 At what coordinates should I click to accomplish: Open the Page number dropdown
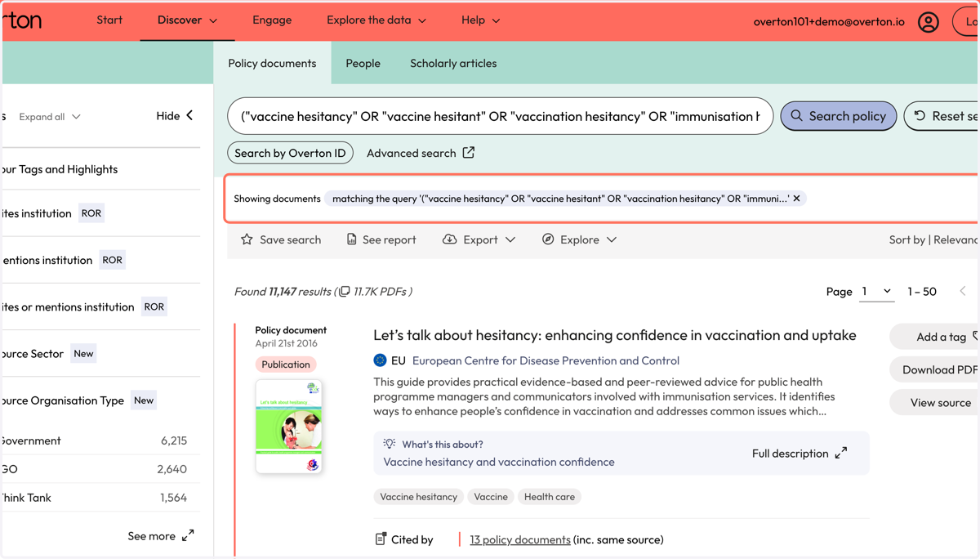[876, 291]
